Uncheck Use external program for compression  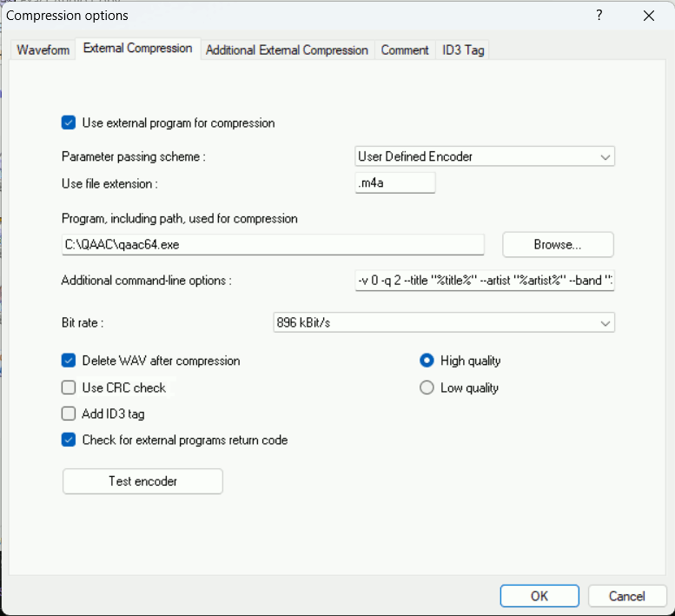click(69, 123)
